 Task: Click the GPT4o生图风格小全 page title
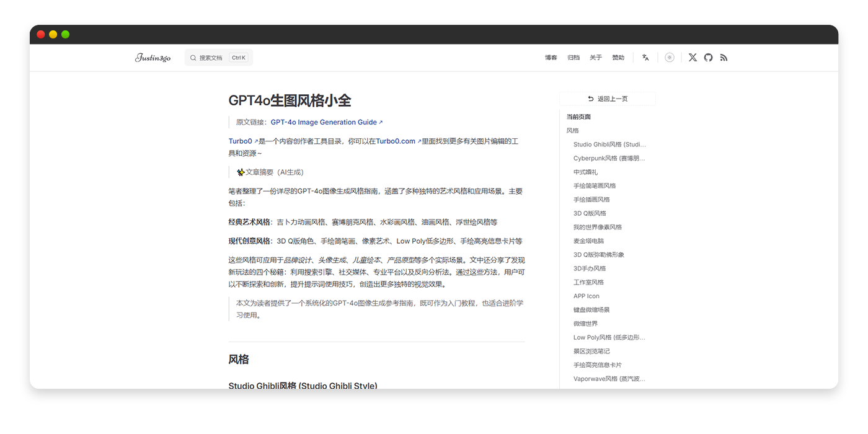(290, 101)
